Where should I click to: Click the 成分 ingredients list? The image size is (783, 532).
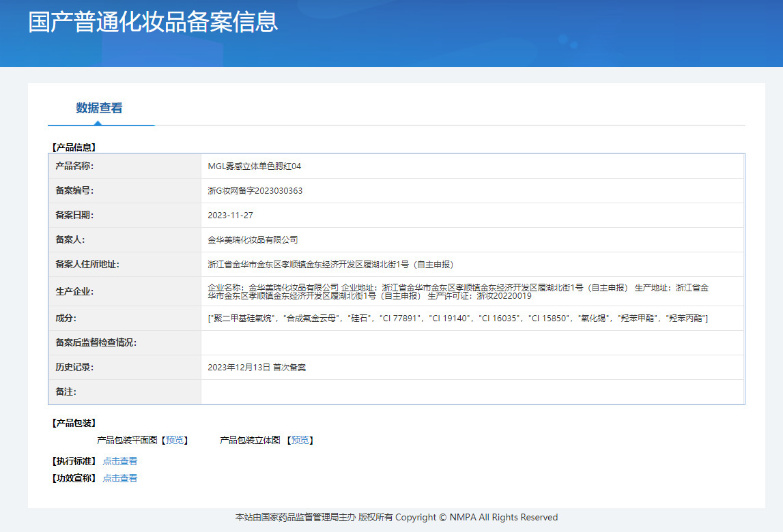457,319
